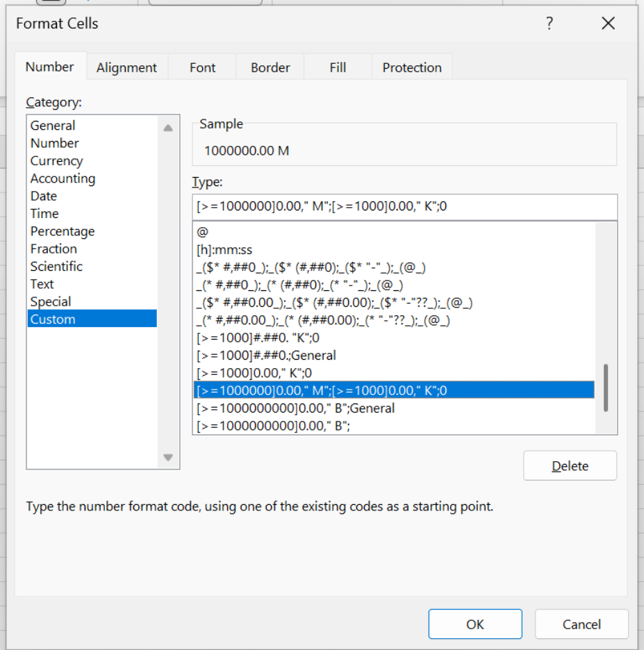This screenshot has width=644, height=650.
Task: Select the last format ending with " B";
Action: pyautogui.click(x=394, y=426)
